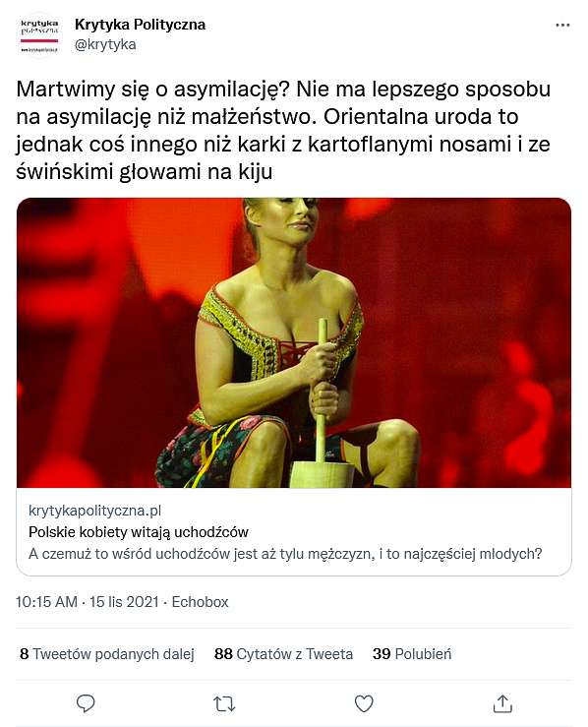Image resolution: width=588 pixels, height=727 pixels.
Task: Open article title Polskie kobiety witają uchodźców
Action: pyautogui.click(x=139, y=532)
